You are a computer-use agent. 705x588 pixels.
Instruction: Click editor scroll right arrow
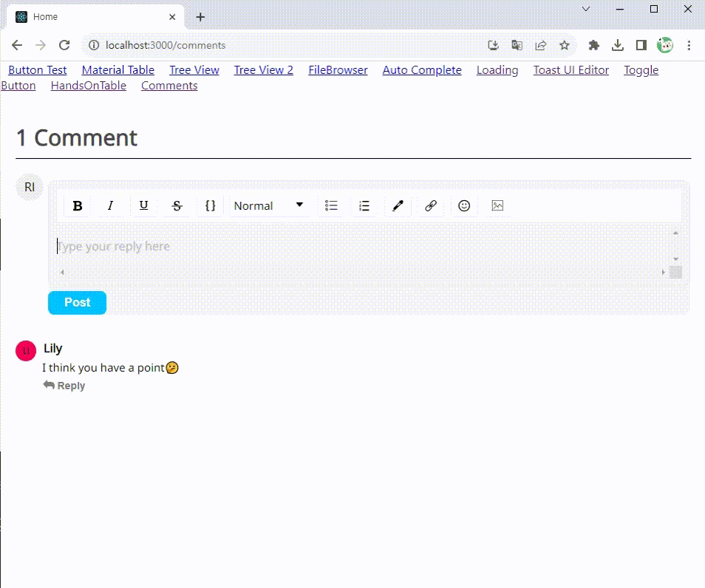pos(664,272)
